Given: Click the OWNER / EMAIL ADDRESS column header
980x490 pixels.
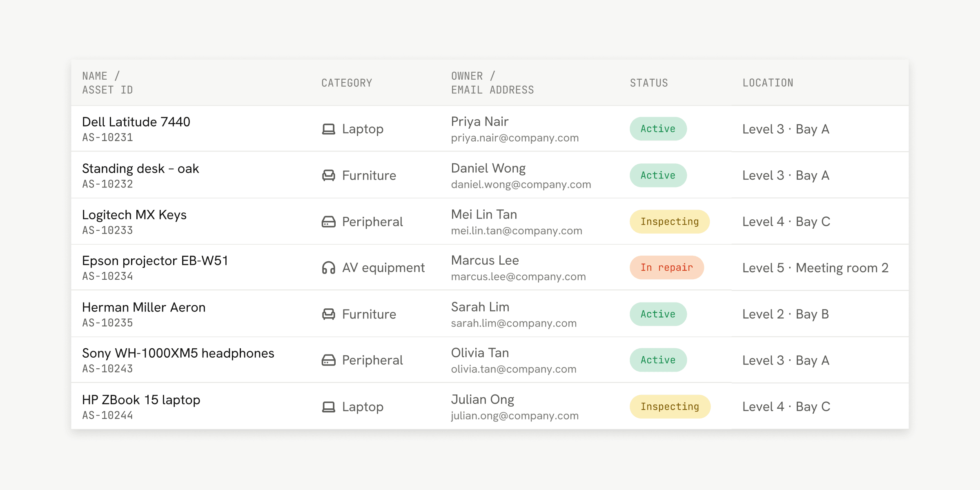Looking at the screenshot, I should pos(492,83).
